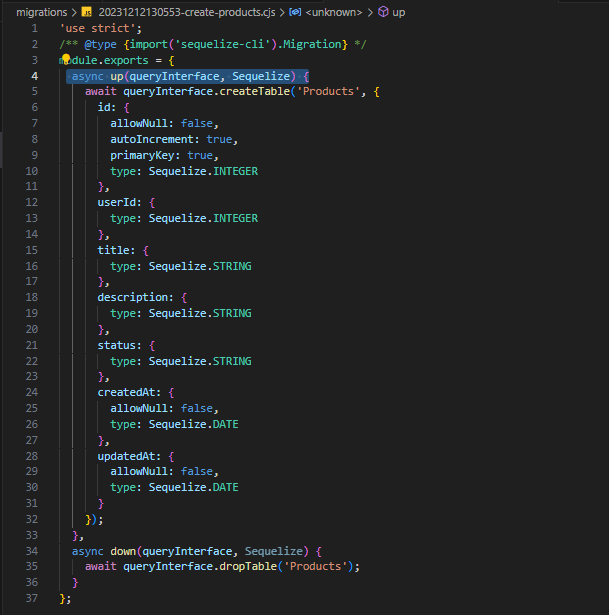The width and height of the screenshot is (609, 615).
Task: Click 'Migration' in the JSDoc comment
Action: (x=312, y=44)
